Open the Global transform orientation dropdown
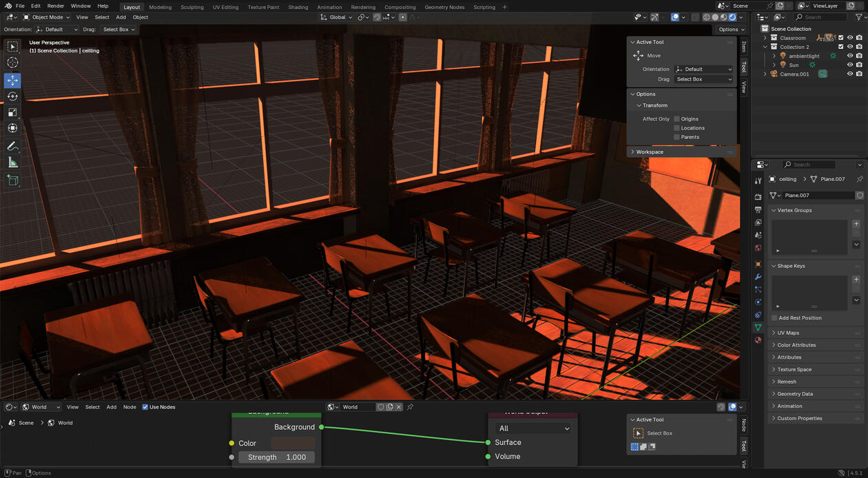 337,17
